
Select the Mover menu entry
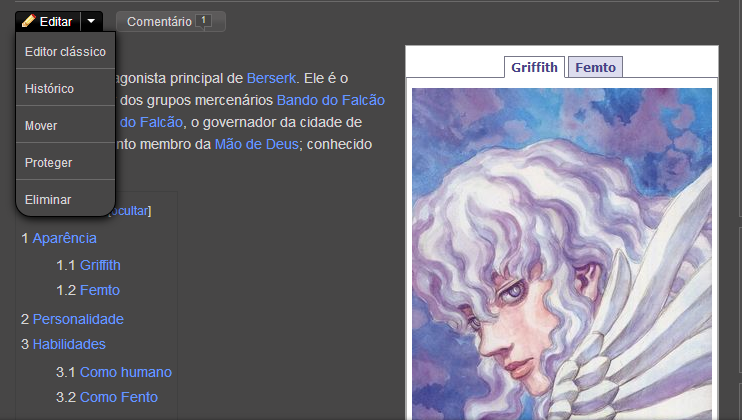point(65,125)
